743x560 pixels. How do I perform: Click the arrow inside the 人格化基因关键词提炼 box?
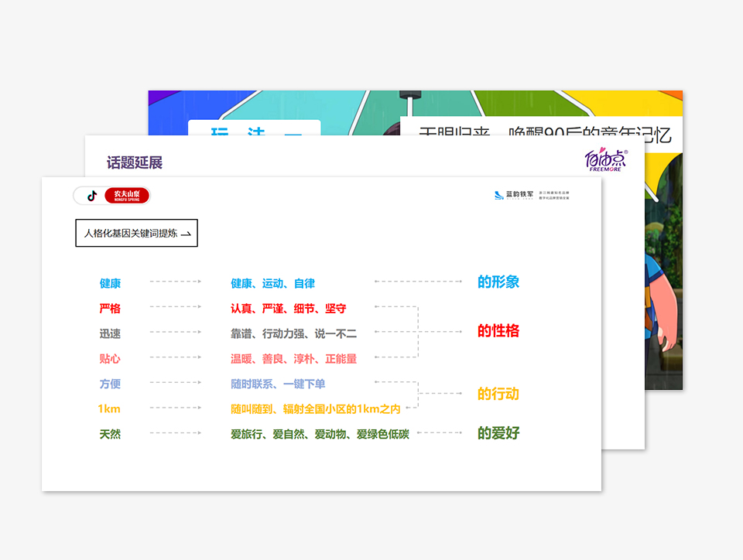(x=186, y=234)
